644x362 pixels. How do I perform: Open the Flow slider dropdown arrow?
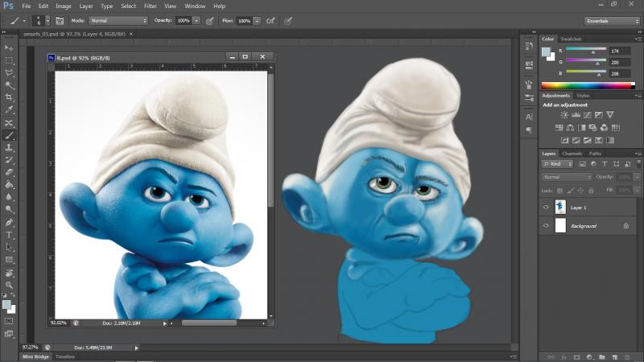(257, 21)
